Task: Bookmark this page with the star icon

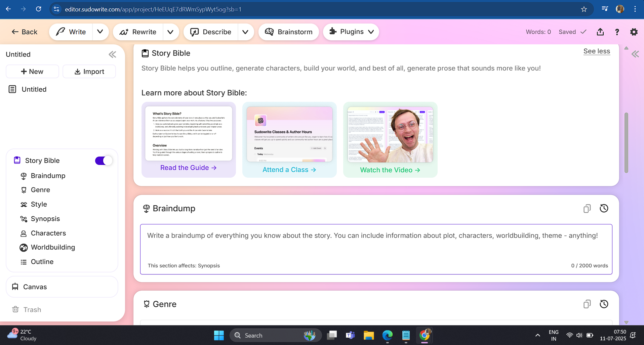Action: (584, 9)
